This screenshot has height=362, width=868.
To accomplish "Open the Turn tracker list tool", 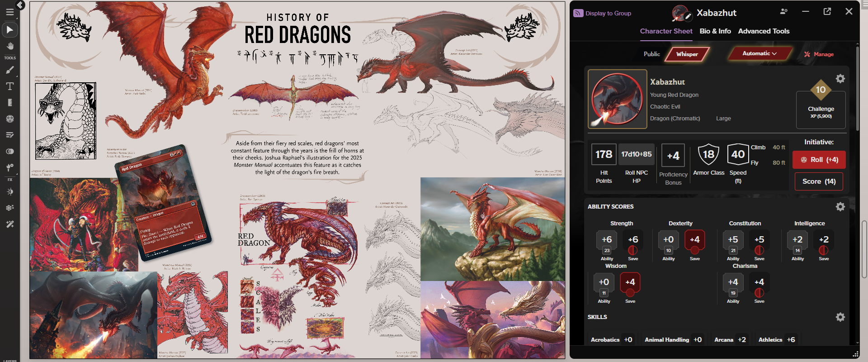I will pyautogui.click(x=9, y=135).
